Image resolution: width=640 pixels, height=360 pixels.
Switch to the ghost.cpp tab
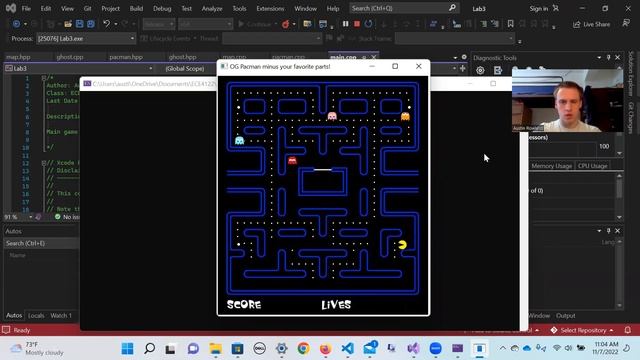point(70,57)
